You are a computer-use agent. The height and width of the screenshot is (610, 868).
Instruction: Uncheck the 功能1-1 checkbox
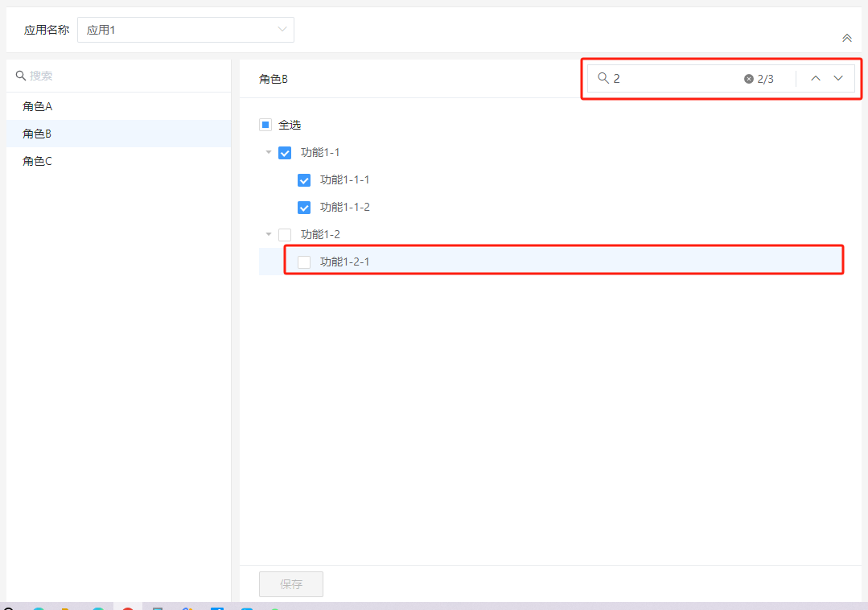click(285, 153)
